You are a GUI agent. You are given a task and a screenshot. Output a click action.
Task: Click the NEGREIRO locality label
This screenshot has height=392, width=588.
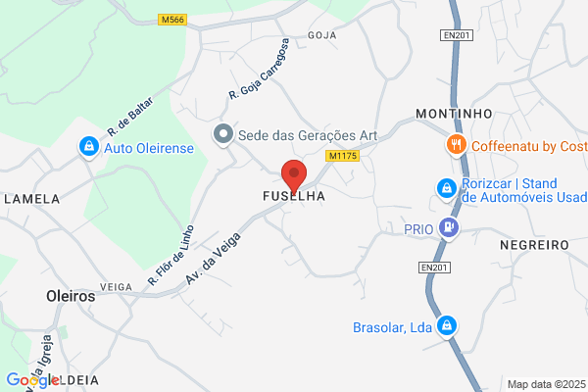coord(534,245)
